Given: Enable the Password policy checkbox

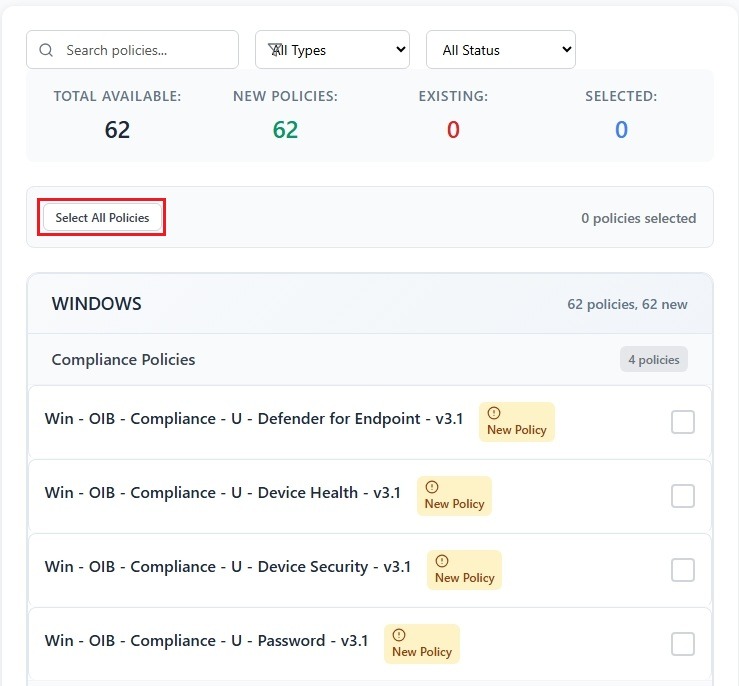Looking at the screenshot, I should tap(682, 644).
